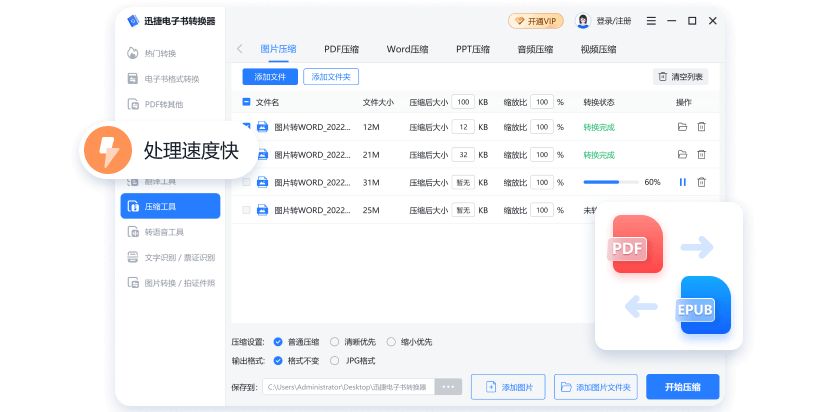Pause the conversion at 60% progress
The height and width of the screenshot is (412, 824).
683,182
